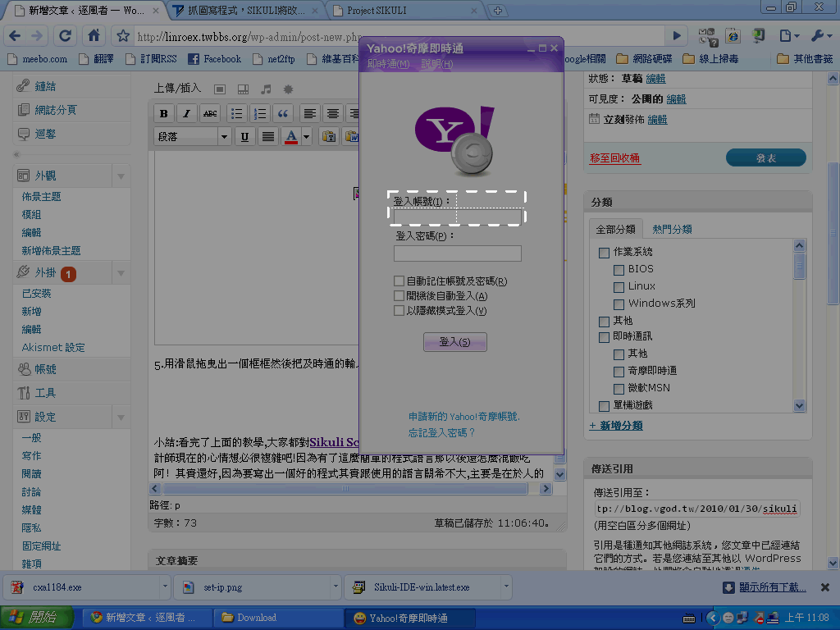Insert an unordered bullet list
Image resolution: width=840 pixels, height=630 pixels.
click(x=236, y=113)
